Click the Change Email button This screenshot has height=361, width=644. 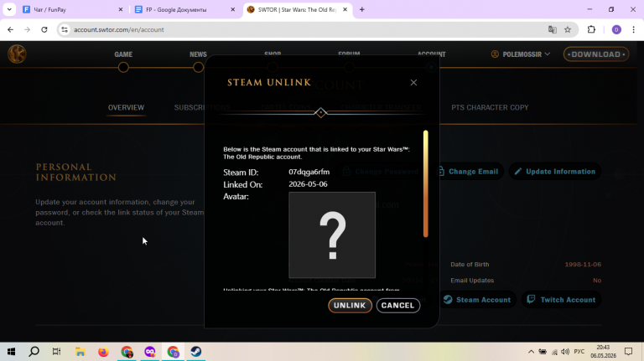pos(469,172)
